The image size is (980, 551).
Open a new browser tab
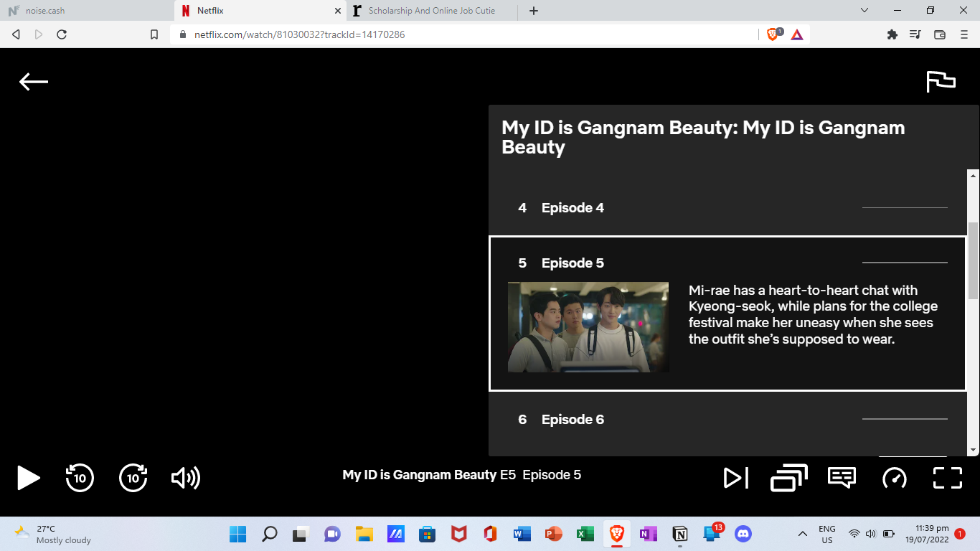[x=534, y=11]
